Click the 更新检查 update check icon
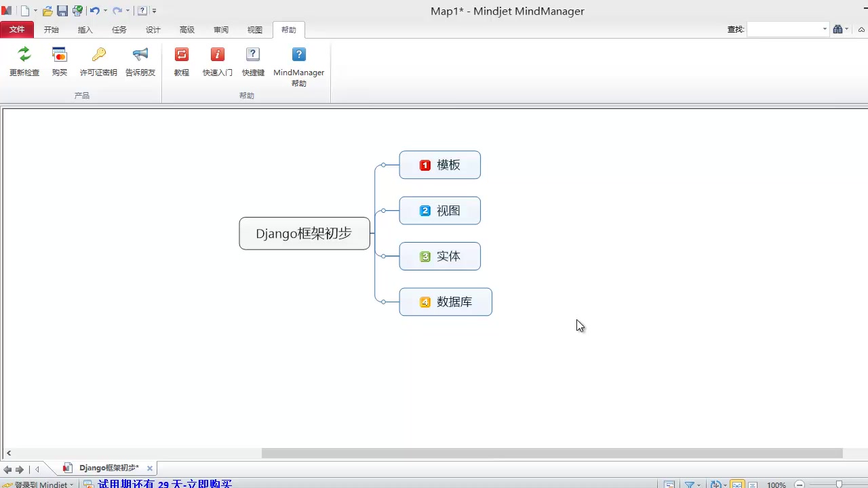Viewport: 868px width, 488px height. tap(24, 54)
